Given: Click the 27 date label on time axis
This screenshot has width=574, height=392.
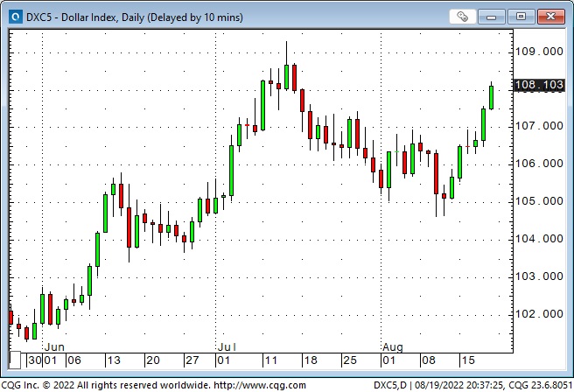Looking at the screenshot, I should tap(192, 360).
